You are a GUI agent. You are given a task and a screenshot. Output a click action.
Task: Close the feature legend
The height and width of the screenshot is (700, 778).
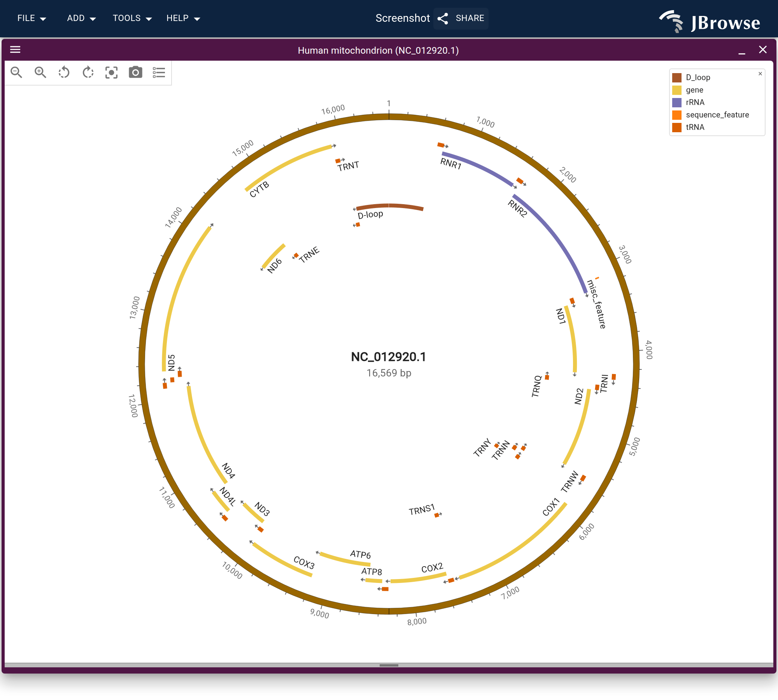click(x=760, y=73)
